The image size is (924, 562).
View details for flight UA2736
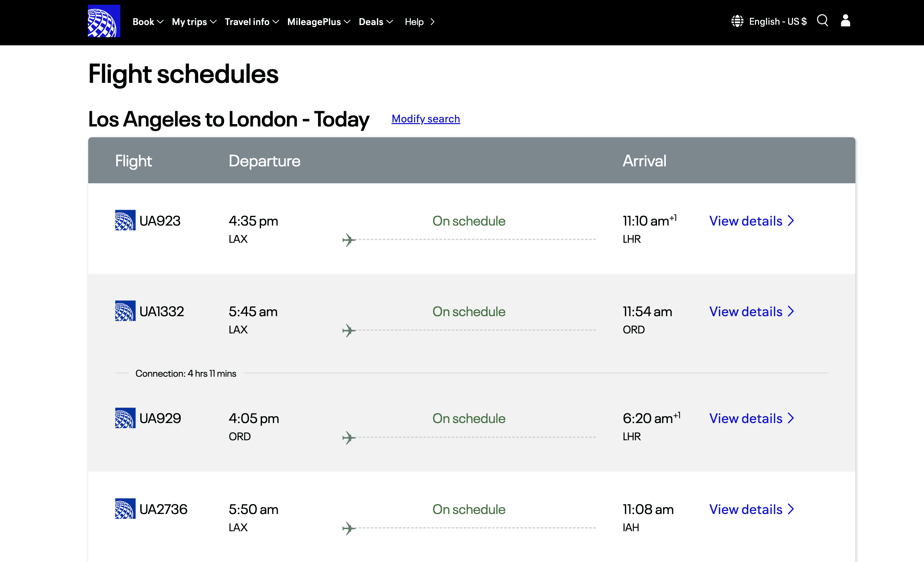tap(751, 509)
